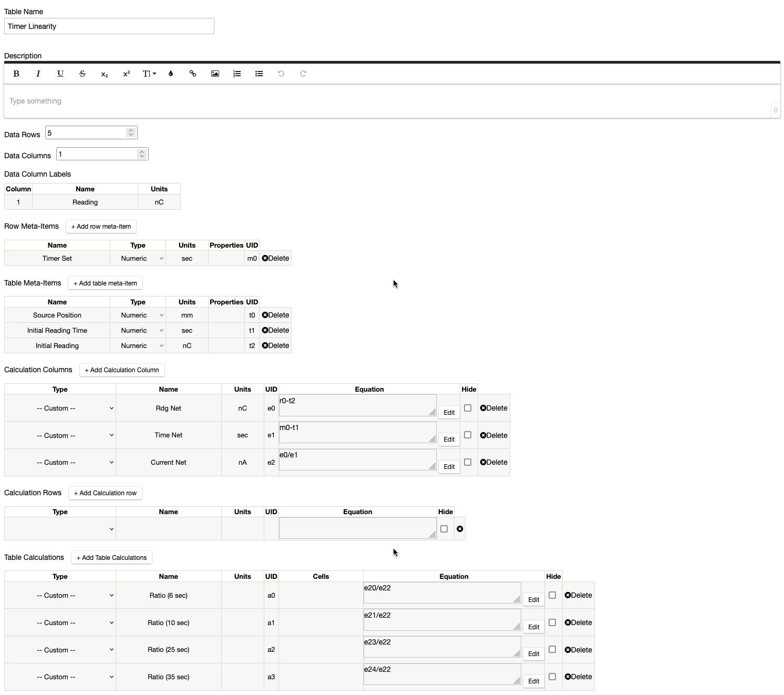Check Hide for the Rdg Net column
The height and width of the screenshot is (695, 784).
click(468, 408)
